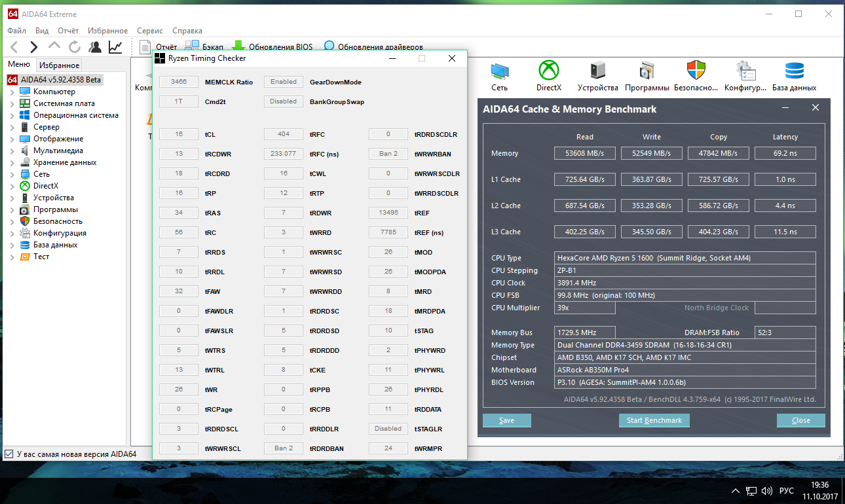Open the Устройства devices icon
The width and height of the screenshot is (845, 504).
pyautogui.click(x=597, y=75)
